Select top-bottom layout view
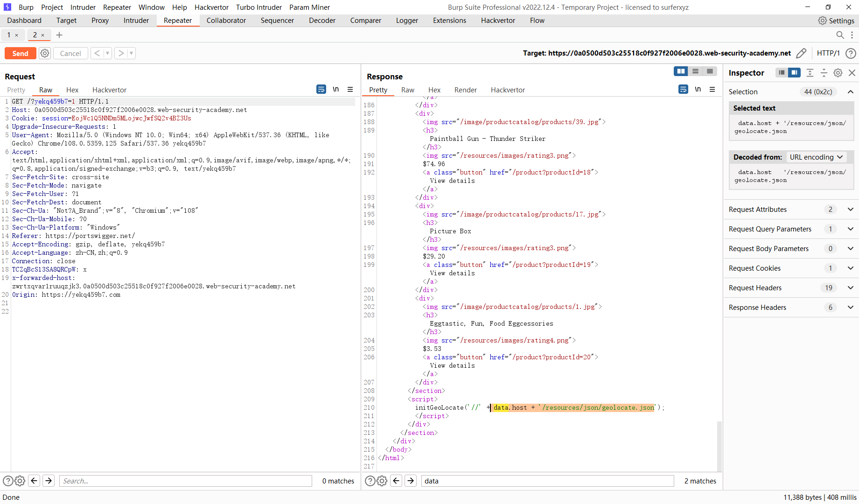 pos(695,71)
